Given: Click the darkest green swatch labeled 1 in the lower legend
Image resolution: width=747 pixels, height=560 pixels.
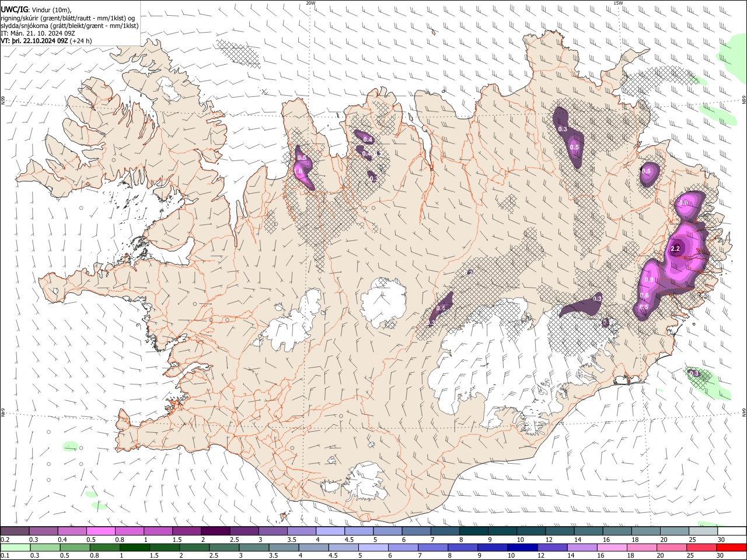Looking at the screenshot, I should [135, 547].
